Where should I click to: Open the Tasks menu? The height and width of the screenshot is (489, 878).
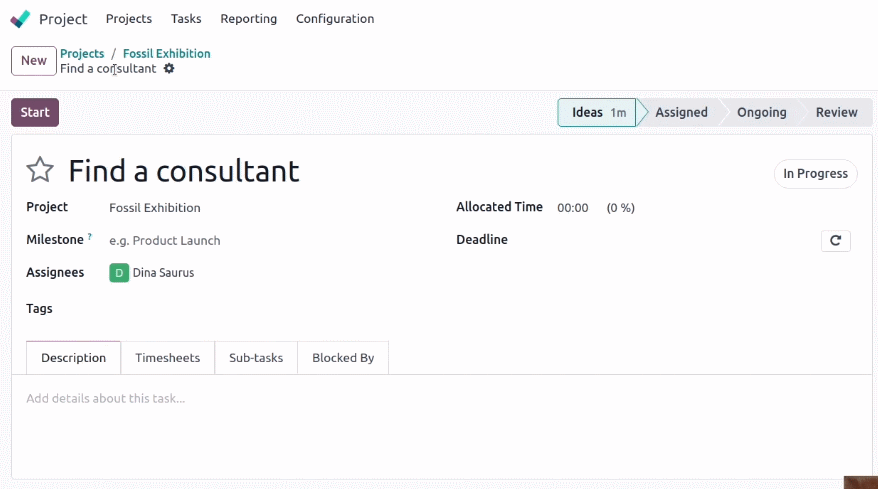186,19
